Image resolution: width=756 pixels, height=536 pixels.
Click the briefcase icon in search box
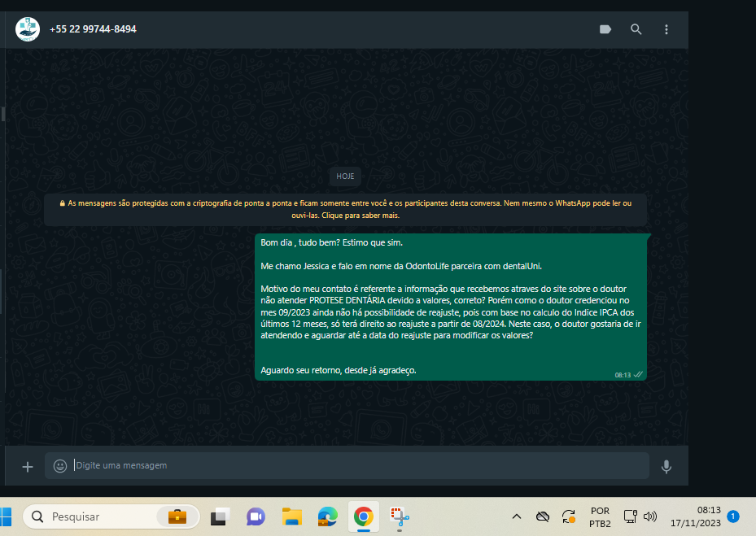tap(177, 516)
